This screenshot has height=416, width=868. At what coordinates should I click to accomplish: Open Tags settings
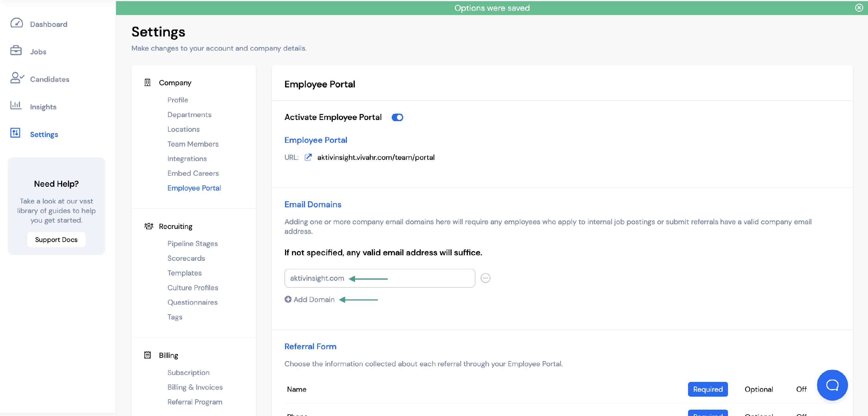(175, 317)
